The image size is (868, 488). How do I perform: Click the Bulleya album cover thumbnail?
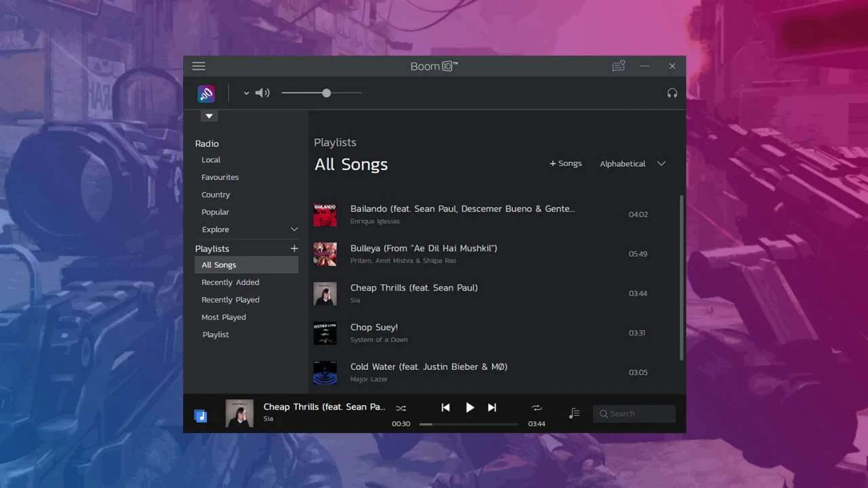325,254
